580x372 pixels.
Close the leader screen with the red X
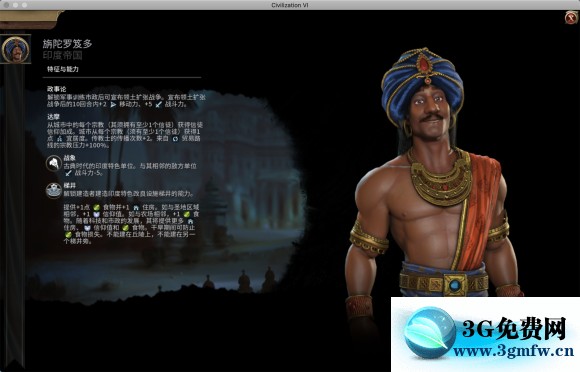coord(571,17)
